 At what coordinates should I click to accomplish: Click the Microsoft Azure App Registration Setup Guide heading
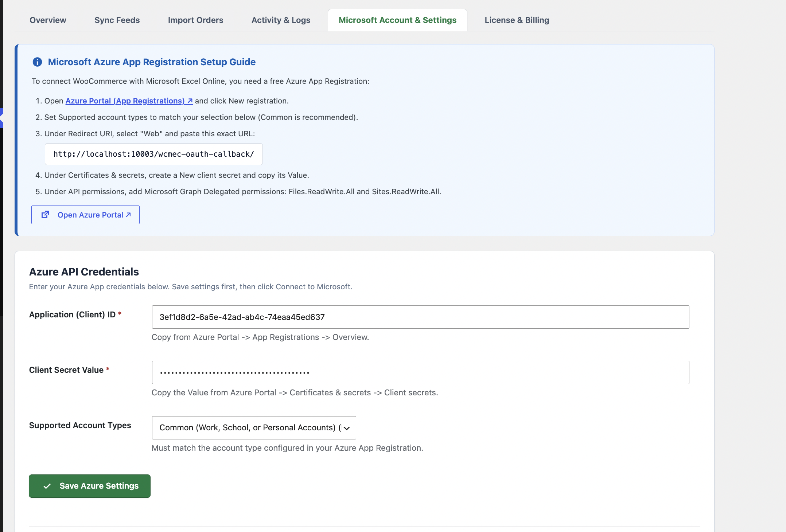(152, 62)
